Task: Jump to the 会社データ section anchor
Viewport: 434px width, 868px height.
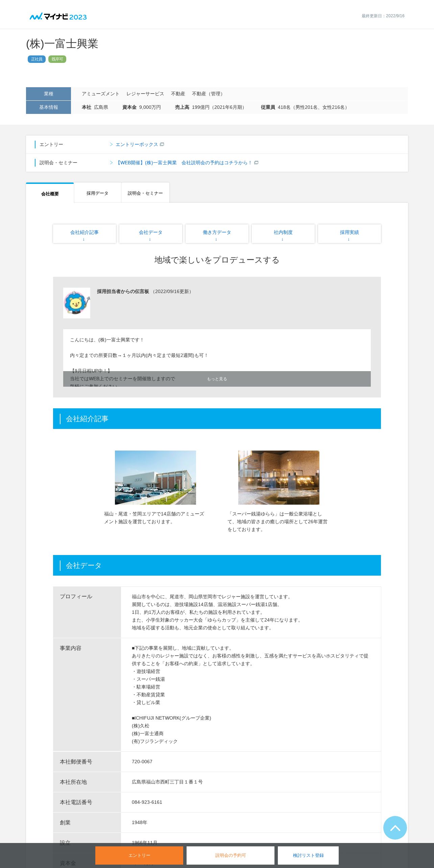Action: (x=151, y=234)
